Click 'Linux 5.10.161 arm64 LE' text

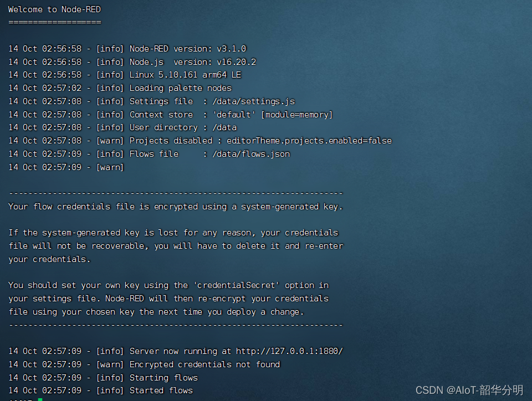(x=185, y=75)
